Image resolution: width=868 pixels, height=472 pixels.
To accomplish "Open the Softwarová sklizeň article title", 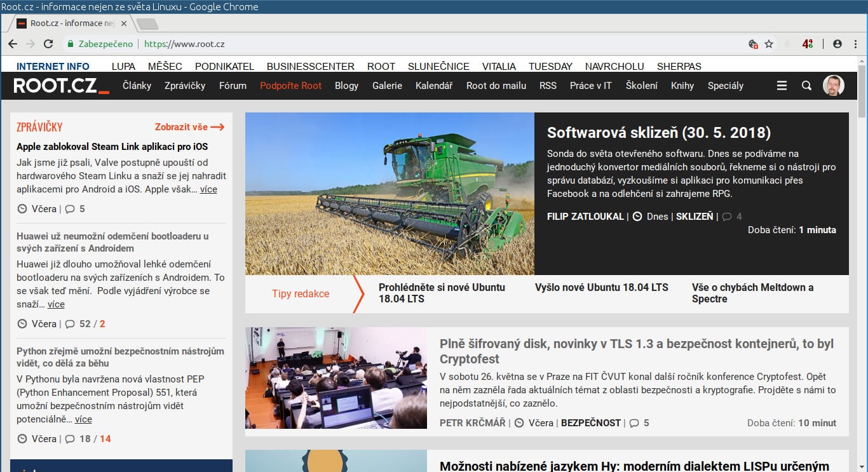I will pyautogui.click(x=659, y=133).
